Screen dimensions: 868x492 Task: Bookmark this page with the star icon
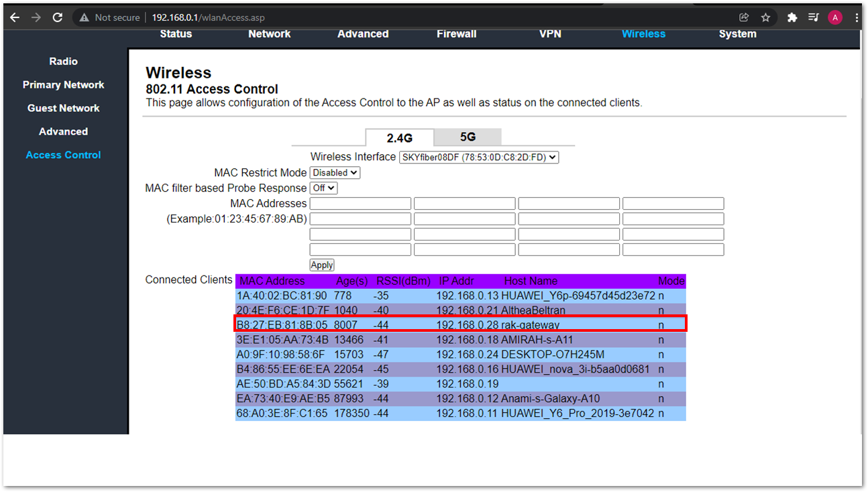tap(765, 17)
